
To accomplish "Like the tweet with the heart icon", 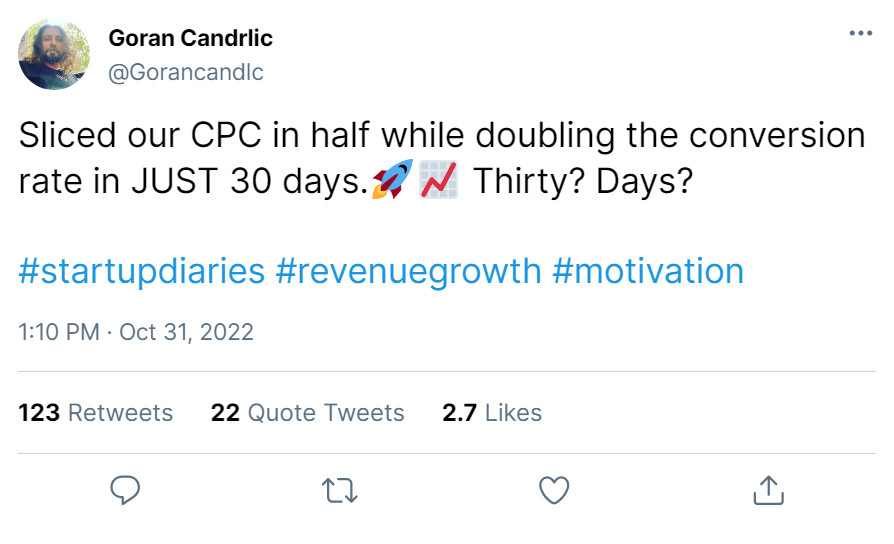I will (x=553, y=489).
